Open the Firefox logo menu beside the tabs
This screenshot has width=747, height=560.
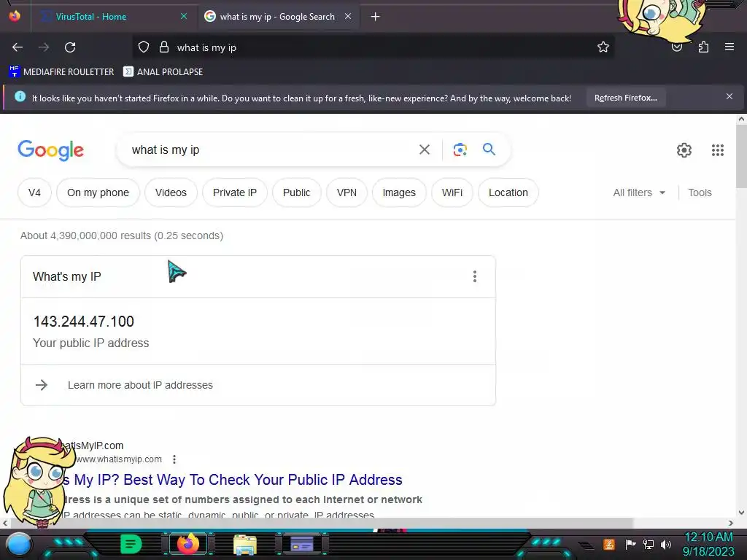pos(15,16)
